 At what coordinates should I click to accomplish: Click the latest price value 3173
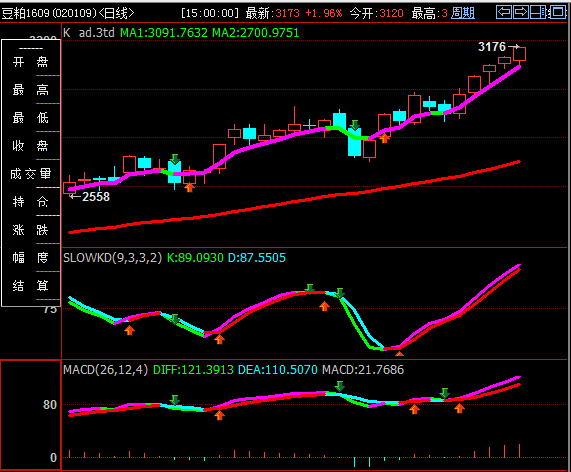pyautogui.click(x=287, y=13)
